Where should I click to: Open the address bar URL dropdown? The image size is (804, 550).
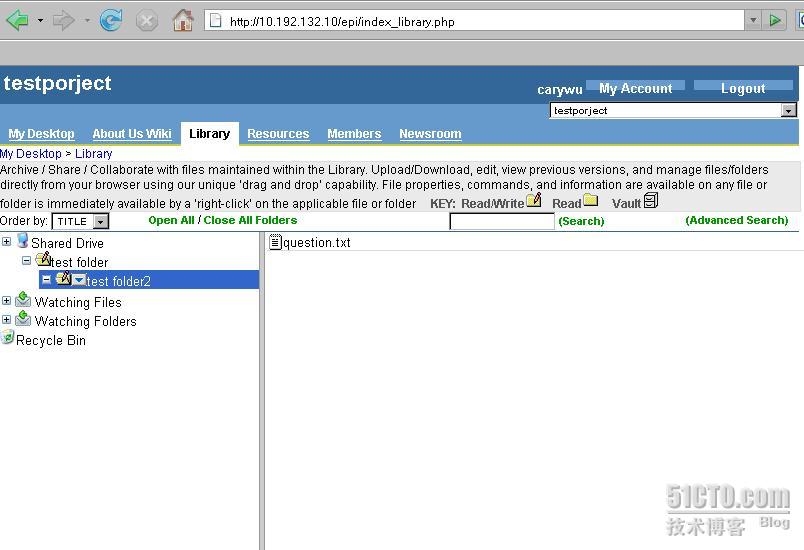pos(753,21)
